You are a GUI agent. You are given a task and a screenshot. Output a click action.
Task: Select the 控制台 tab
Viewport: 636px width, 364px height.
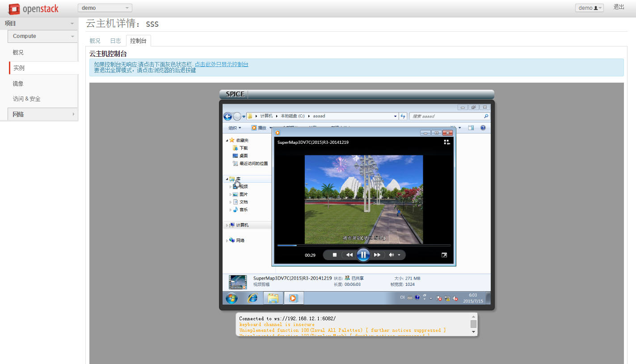pos(139,41)
